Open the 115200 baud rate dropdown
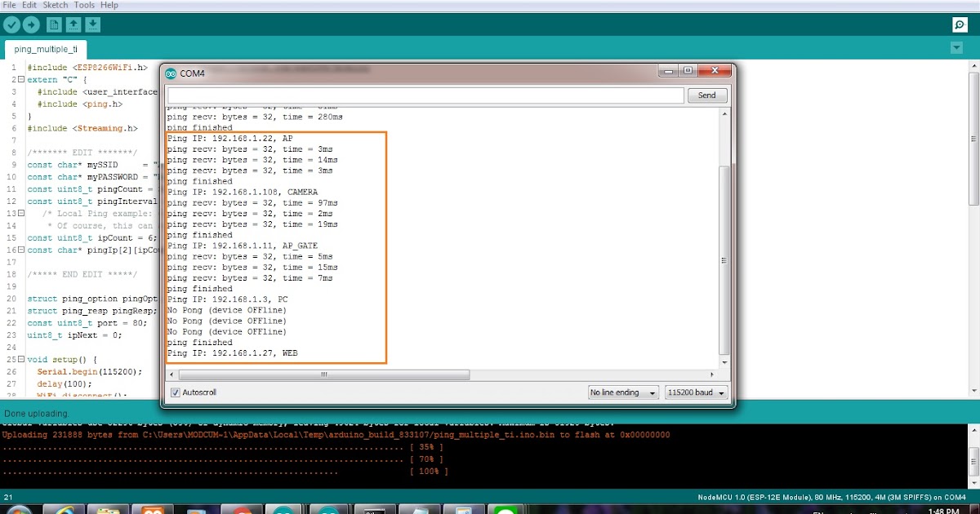980x514 pixels. pos(696,392)
